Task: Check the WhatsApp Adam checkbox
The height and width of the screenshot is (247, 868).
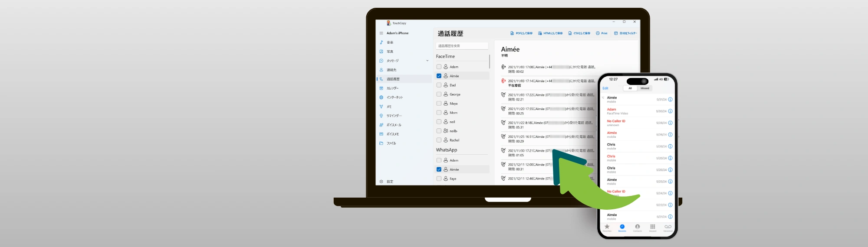Action: pyautogui.click(x=439, y=160)
